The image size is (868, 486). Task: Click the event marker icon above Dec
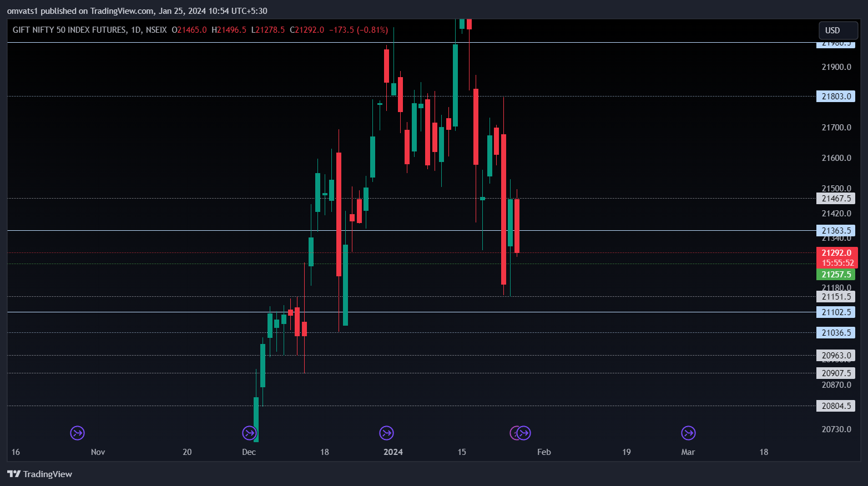(x=250, y=433)
